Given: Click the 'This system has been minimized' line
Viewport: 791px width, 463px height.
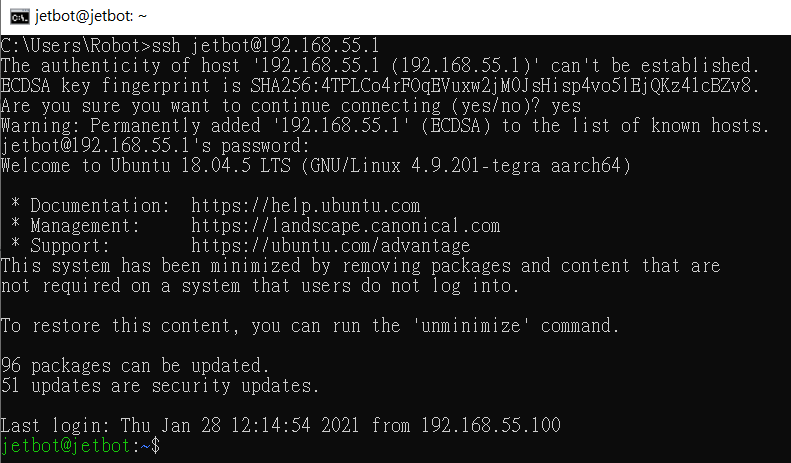Looking at the screenshot, I should coord(360,266).
